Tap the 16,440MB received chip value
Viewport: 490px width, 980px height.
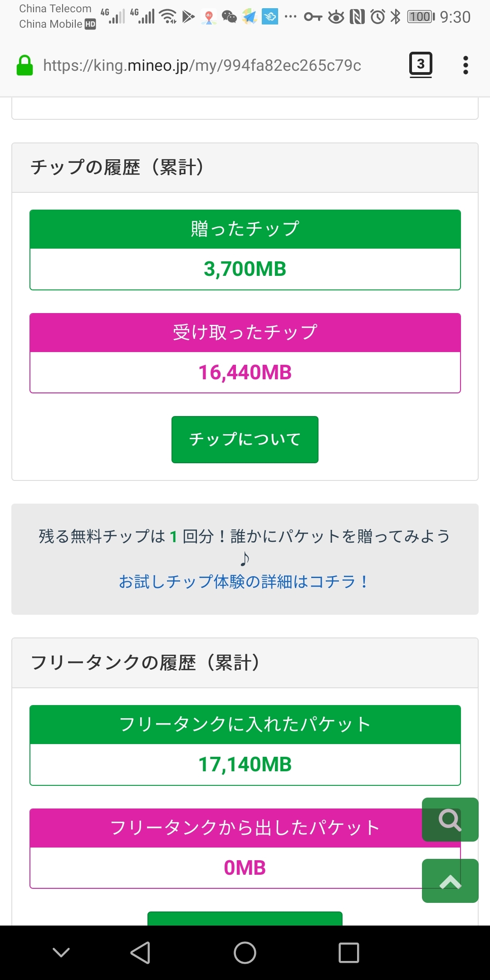[x=245, y=372]
